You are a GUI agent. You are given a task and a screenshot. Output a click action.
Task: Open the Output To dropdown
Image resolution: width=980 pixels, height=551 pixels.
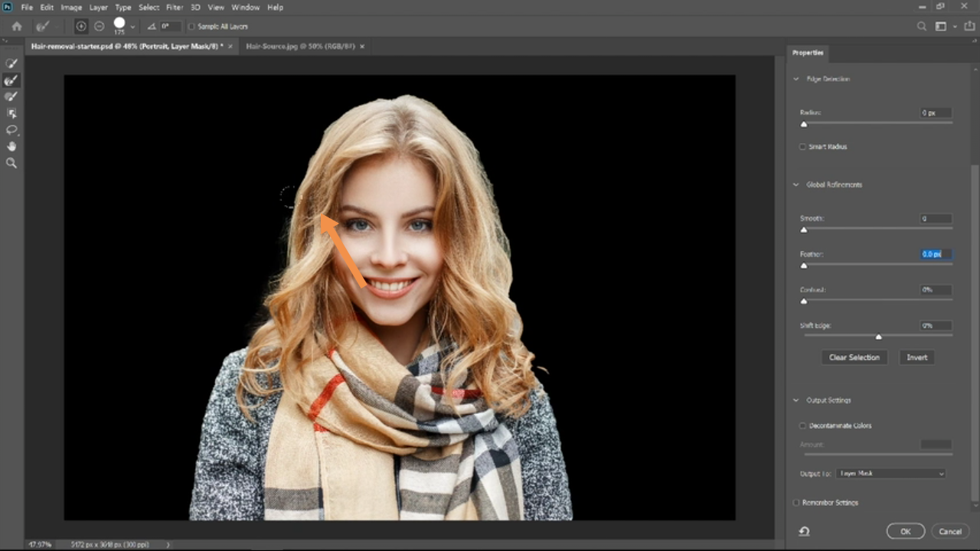890,474
